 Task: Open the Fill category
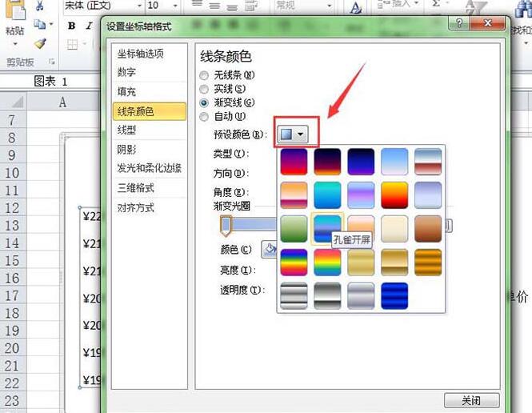(x=150, y=91)
